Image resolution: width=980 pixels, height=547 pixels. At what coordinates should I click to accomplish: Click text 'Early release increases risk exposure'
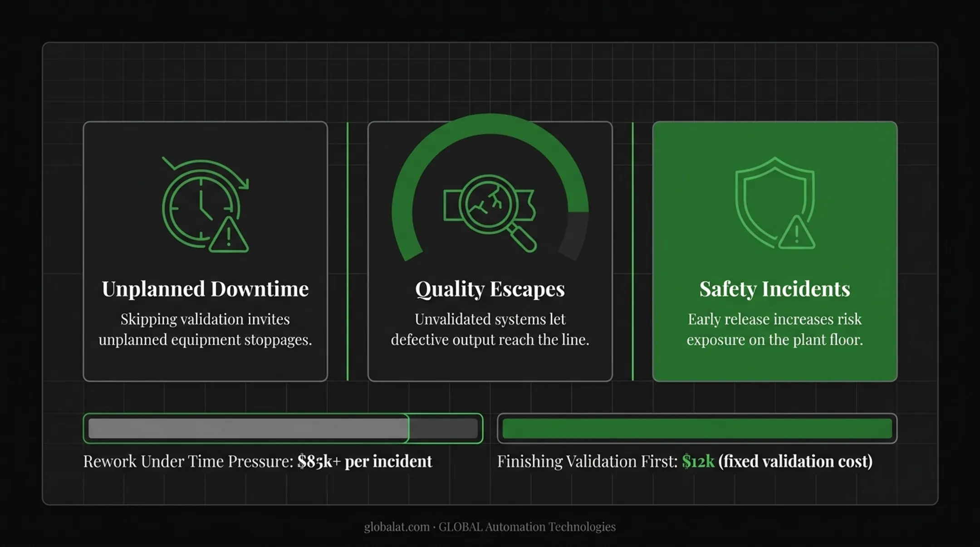[774, 329]
